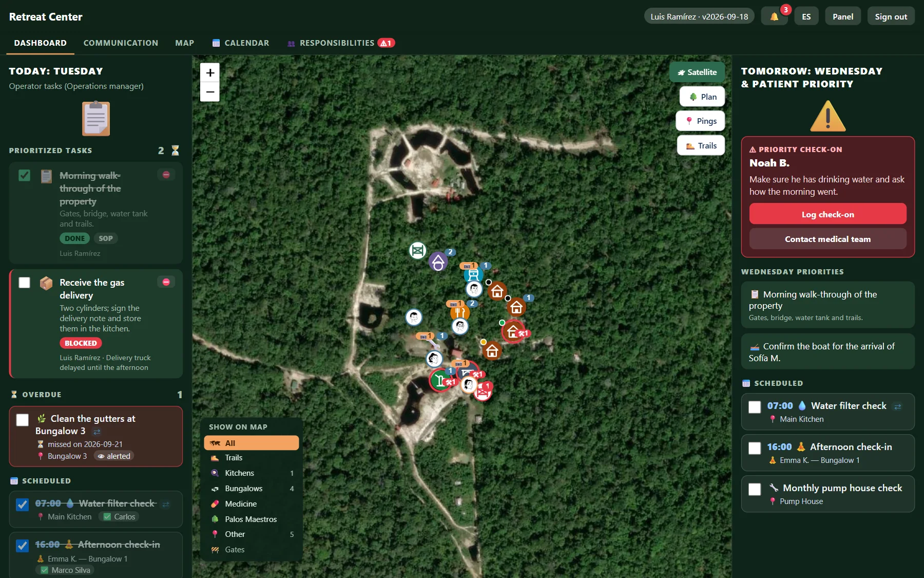Select the teal map marker

point(473,274)
